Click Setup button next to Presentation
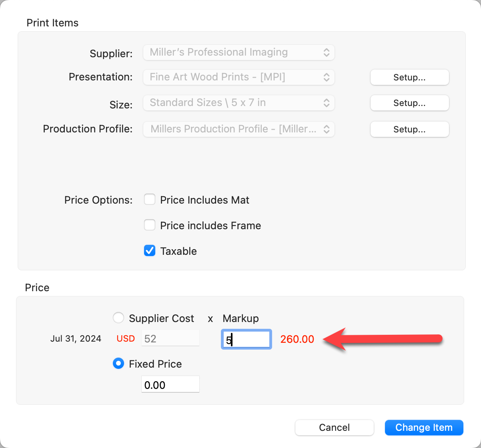481x448 pixels. click(409, 77)
